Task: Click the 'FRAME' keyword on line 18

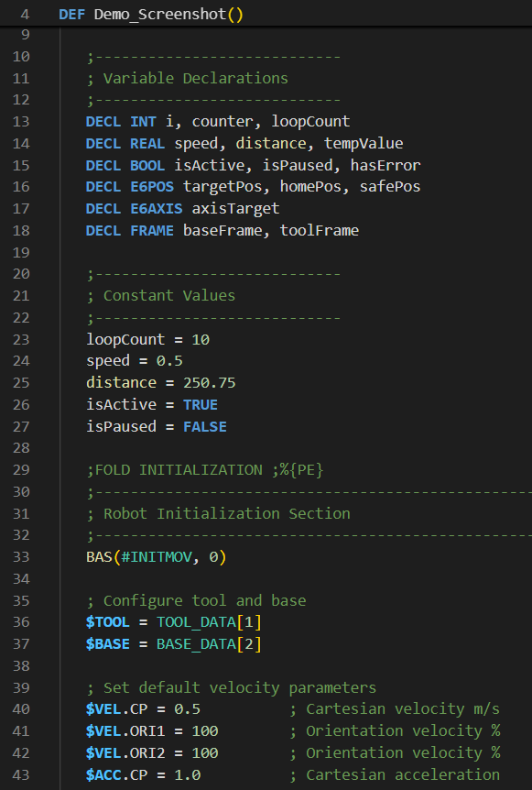Action: [x=152, y=230]
